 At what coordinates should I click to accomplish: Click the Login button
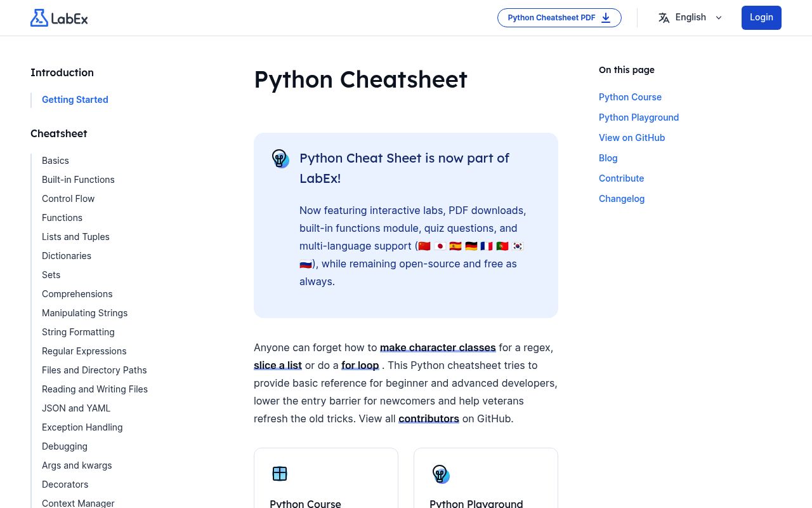pos(761,17)
